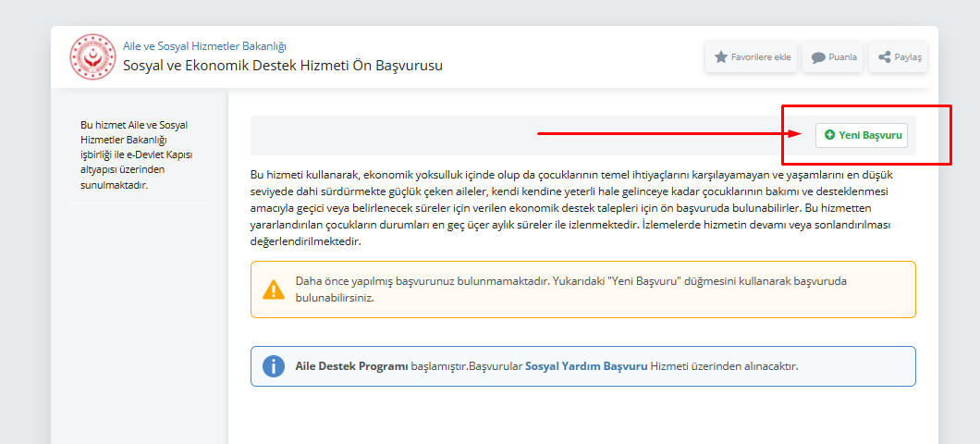Click the star icon for favorites

coord(721,57)
